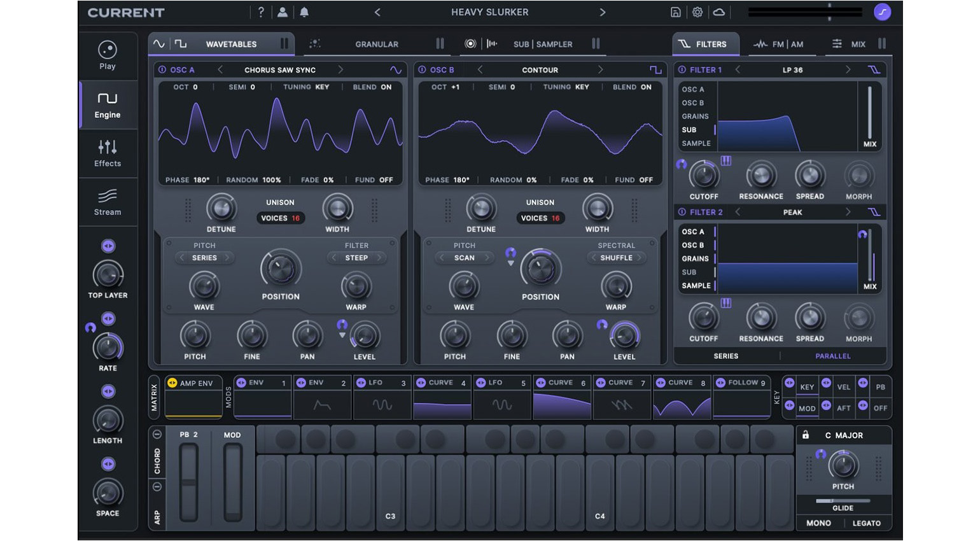Switch to FILTERS tab

[705, 44]
